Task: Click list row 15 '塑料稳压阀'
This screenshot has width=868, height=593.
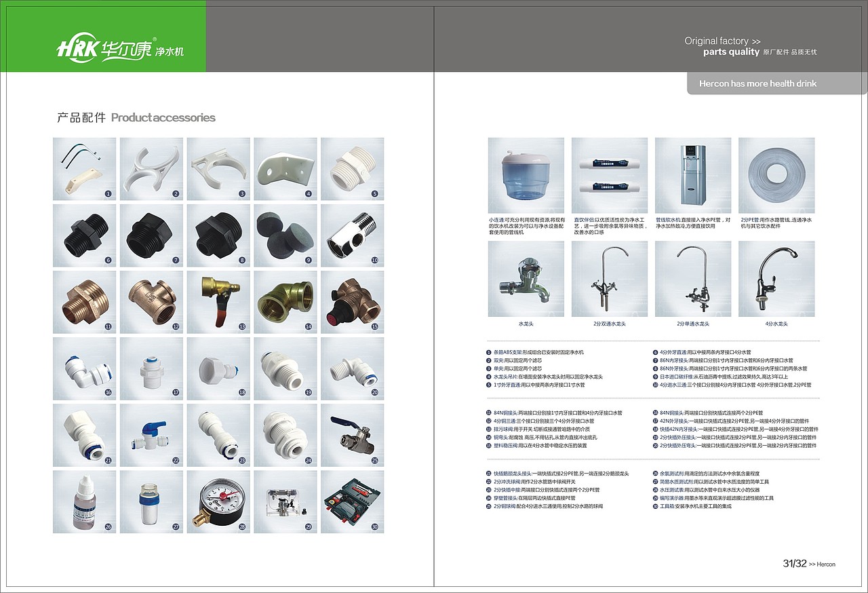Action: coord(536,445)
